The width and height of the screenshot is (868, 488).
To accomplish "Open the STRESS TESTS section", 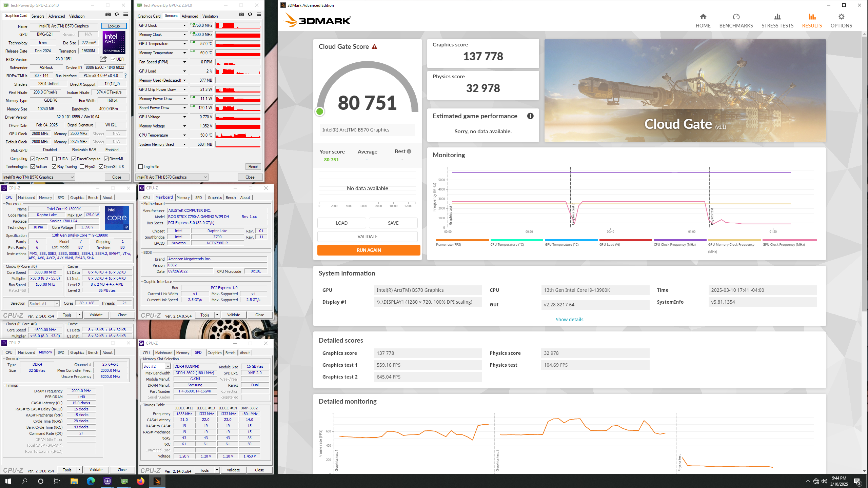I will point(777,21).
